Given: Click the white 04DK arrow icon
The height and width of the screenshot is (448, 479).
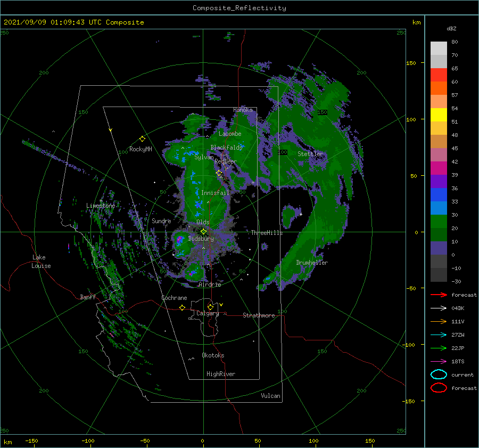Looking at the screenshot, I should click(x=439, y=308).
